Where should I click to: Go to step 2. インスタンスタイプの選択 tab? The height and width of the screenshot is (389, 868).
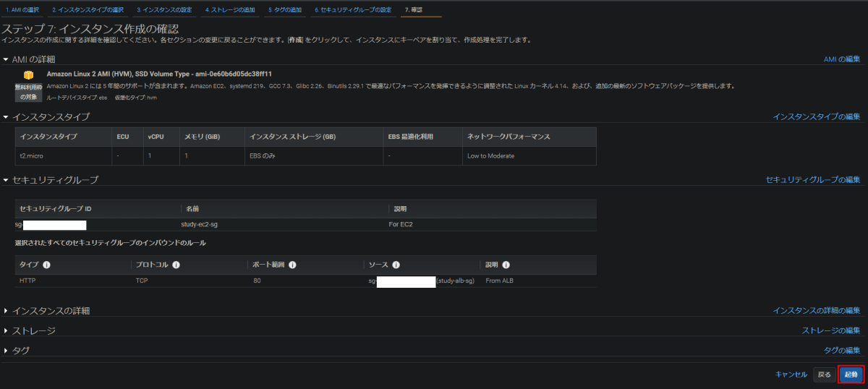88,10
